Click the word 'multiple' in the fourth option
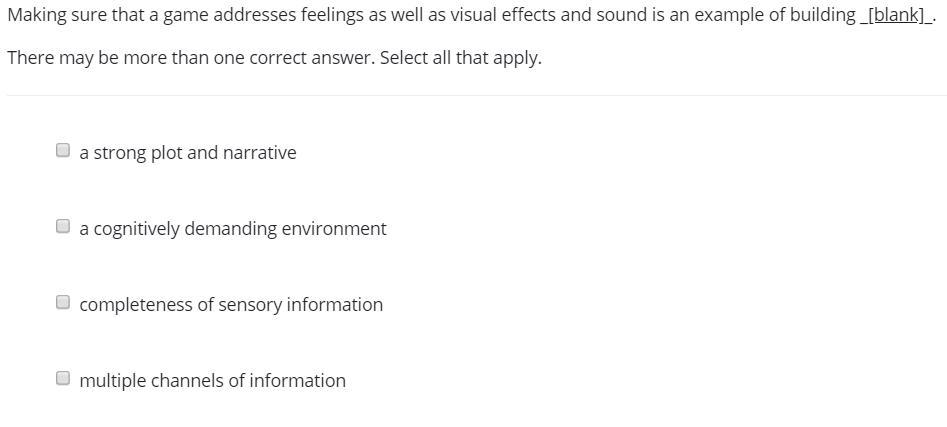 pos(112,381)
